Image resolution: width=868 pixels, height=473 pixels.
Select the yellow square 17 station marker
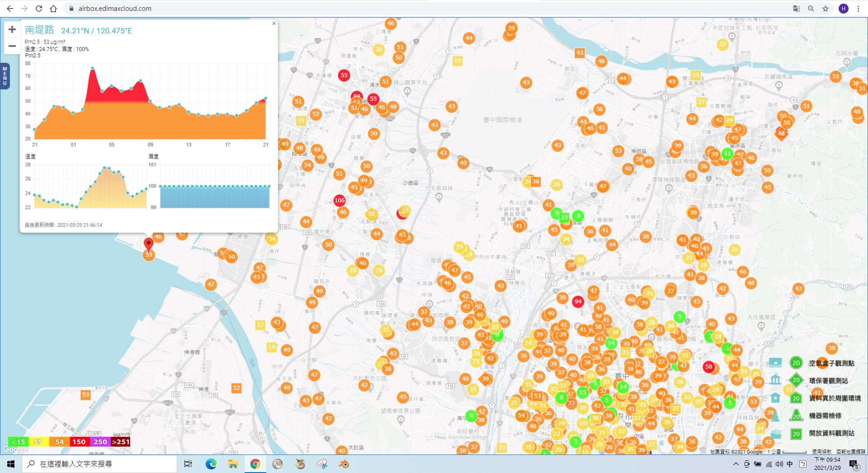(x=260, y=325)
